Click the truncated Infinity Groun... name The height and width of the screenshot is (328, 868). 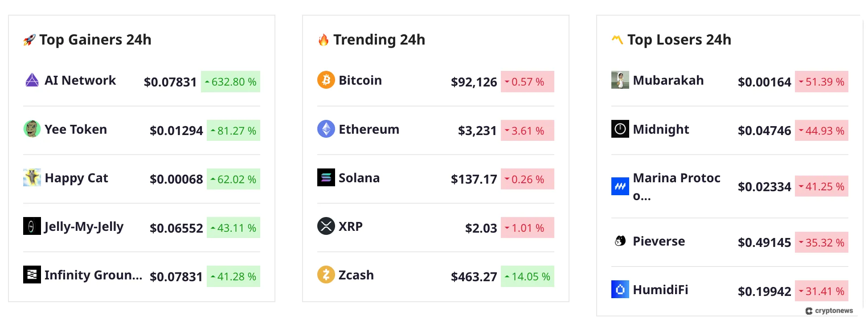[x=94, y=275]
